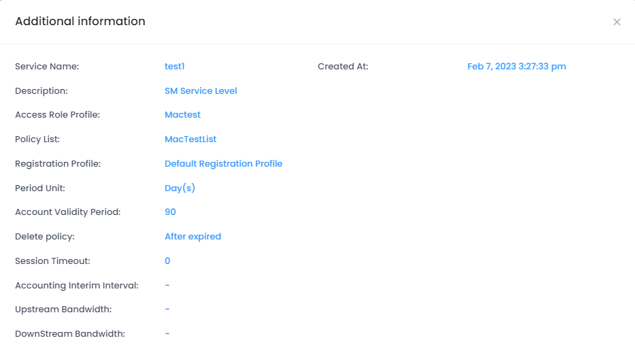Image resolution: width=635 pixels, height=364 pixels.
Task: Click the Default Registration Profile value
Action: [x=223, y=164]
